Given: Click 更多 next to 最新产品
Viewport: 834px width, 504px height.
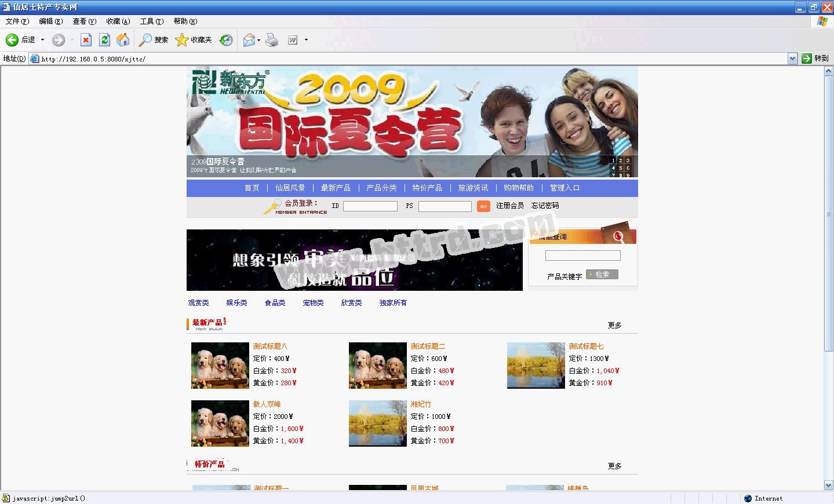Looking at the screenshot, I should (x=614, y=325).
